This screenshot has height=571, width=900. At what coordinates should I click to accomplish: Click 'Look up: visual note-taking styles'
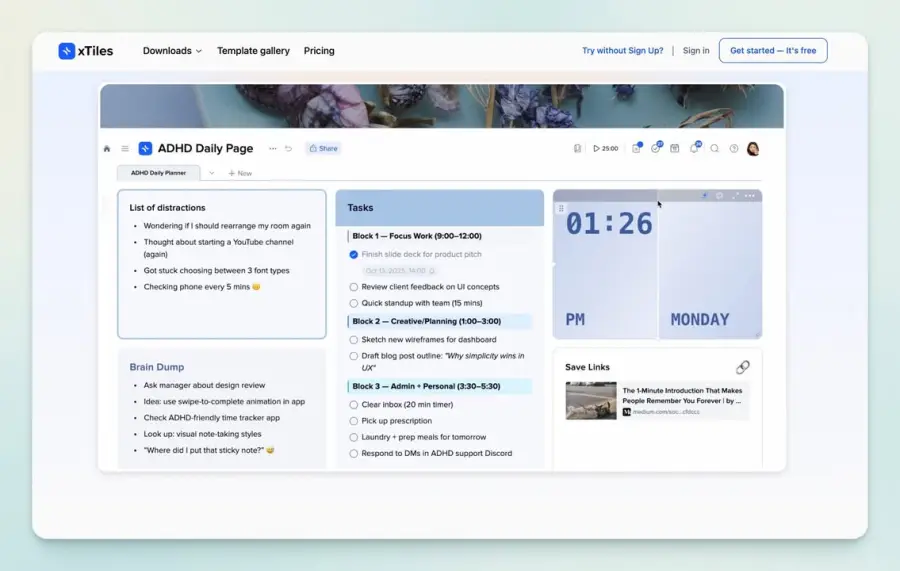pos(202,434)
